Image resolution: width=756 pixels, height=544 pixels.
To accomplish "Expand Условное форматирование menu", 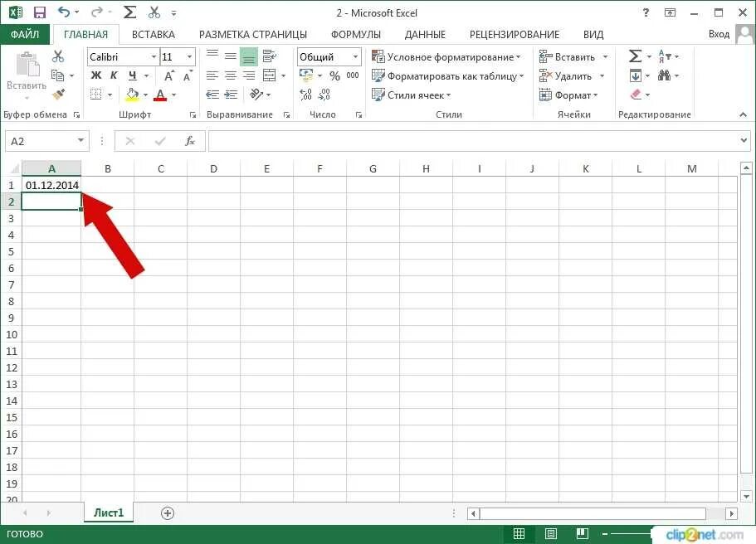I will click(446, 57).
